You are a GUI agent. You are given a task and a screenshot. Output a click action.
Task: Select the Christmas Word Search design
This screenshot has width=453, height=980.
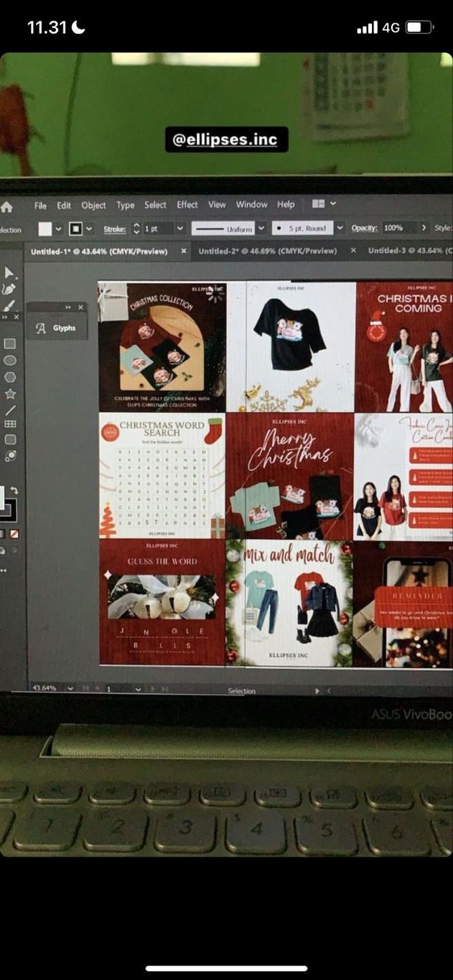(x=162, y=476)
